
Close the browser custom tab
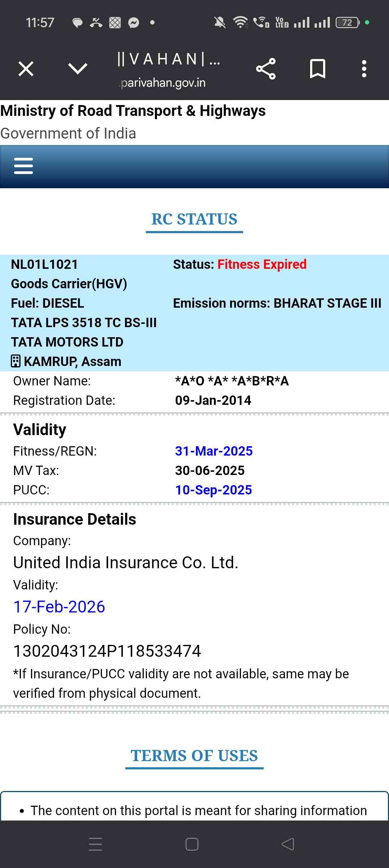click(x=26, y=69)
